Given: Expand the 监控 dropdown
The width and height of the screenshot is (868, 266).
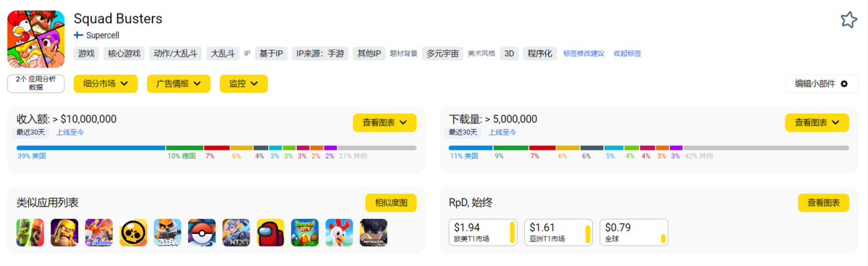Looking at the screenshot, I should [244, 83].
